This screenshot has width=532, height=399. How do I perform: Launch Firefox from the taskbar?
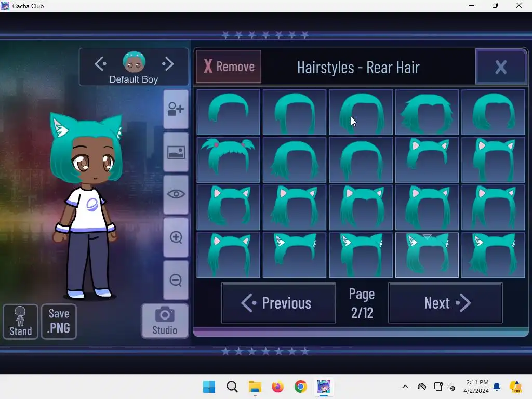pos(277,387)
